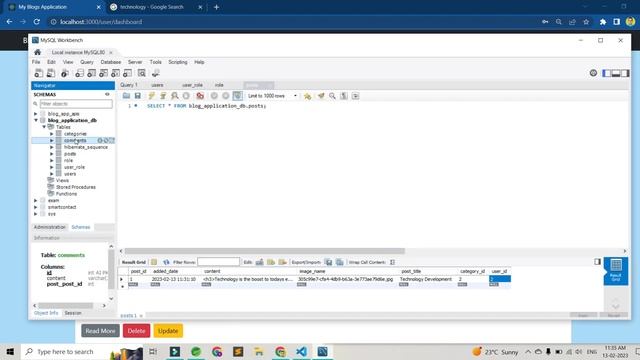The width and height of the screenshot is (640, 360).
Task: Open the Limit to 1000 rows dropdown
Action: tap(273, 96)
